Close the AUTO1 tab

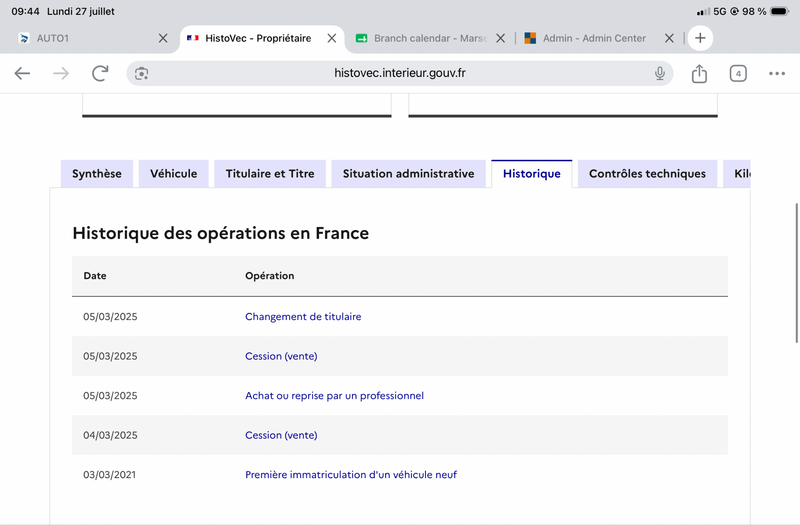coord(163,38)
